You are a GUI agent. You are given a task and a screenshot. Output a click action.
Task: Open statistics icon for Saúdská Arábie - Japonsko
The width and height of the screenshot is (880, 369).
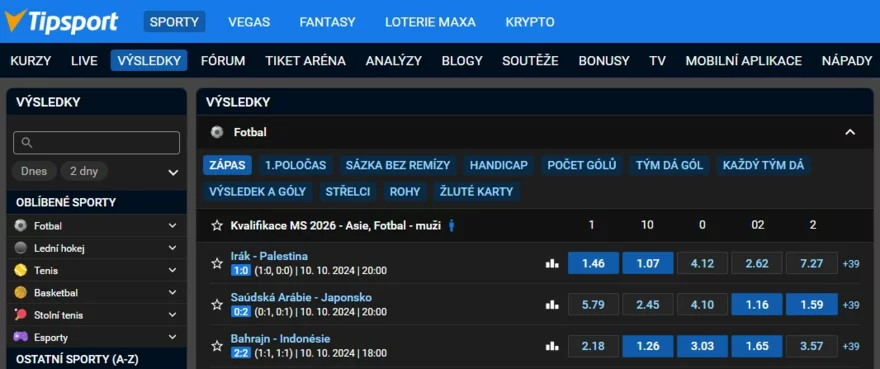[552, 304]
